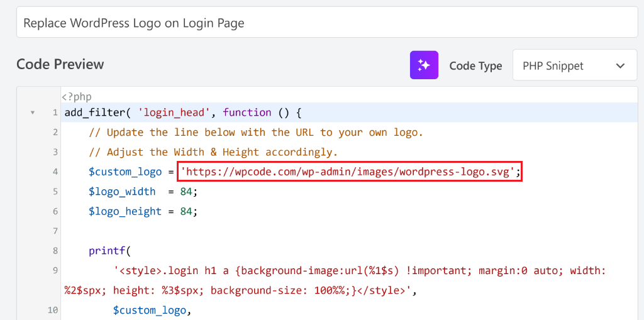Click the Code Type label
644x320 pixels.
click(475, 66)
